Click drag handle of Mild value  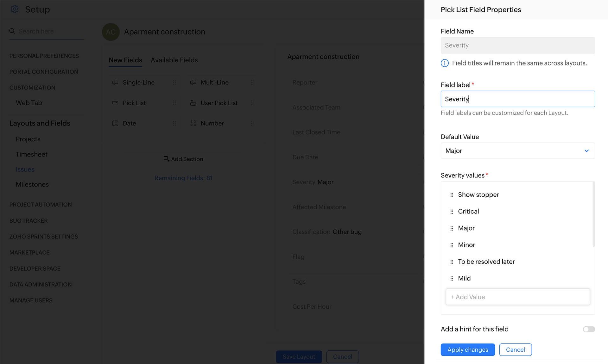coord(452,279)
